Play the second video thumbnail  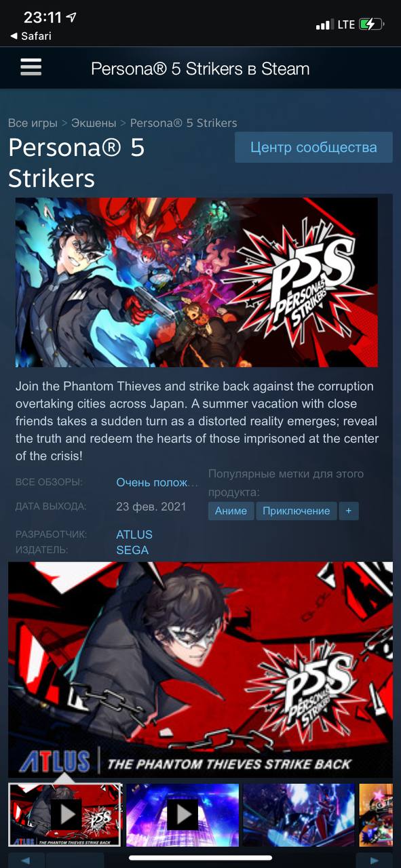183,814
